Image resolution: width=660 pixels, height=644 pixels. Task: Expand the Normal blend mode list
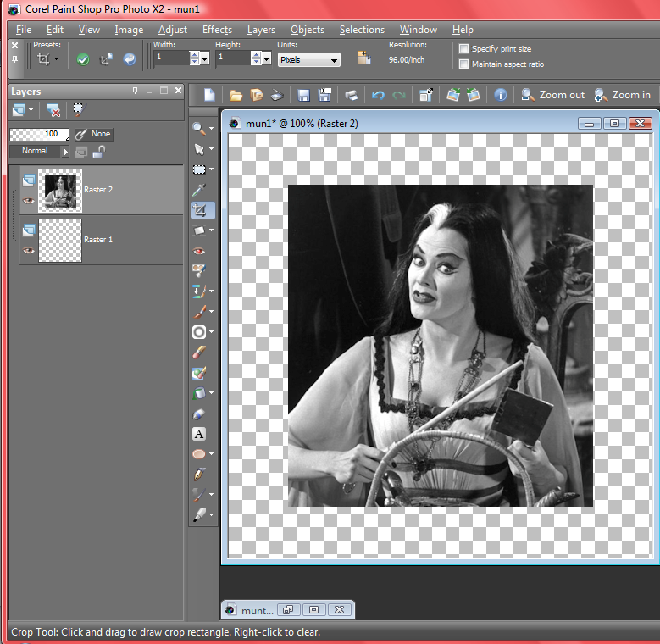(65, 152)
